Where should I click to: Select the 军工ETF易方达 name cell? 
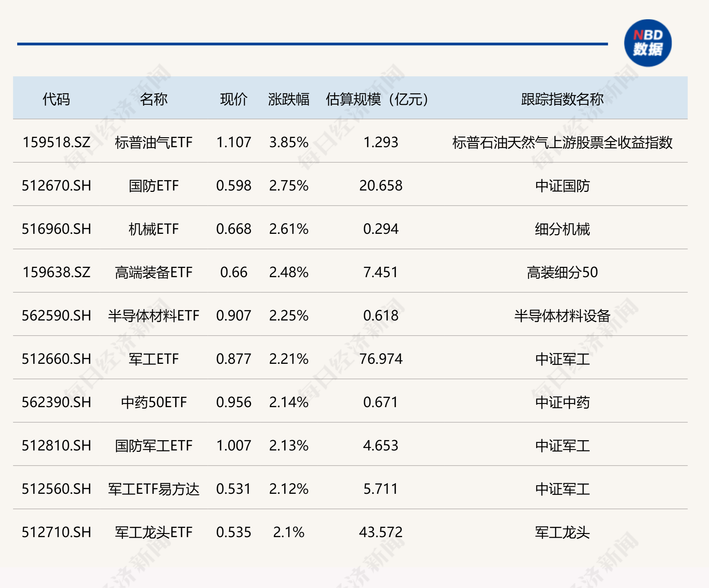coord(154,489)
